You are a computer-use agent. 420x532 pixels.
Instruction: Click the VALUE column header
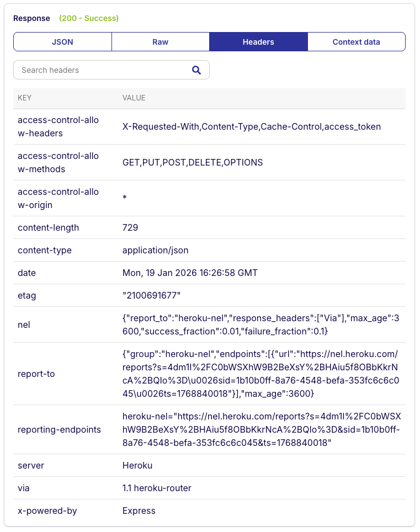[134, 98]
